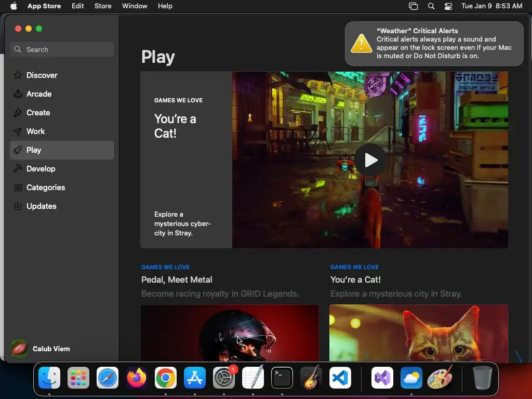Open Terminal from the Dock
The height and width of the screenshot is (399, 532).
click(282, 378)
